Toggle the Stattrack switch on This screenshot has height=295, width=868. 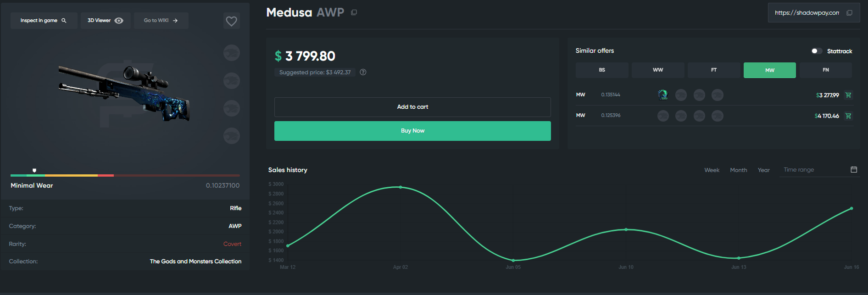click(x=816, y=50)
